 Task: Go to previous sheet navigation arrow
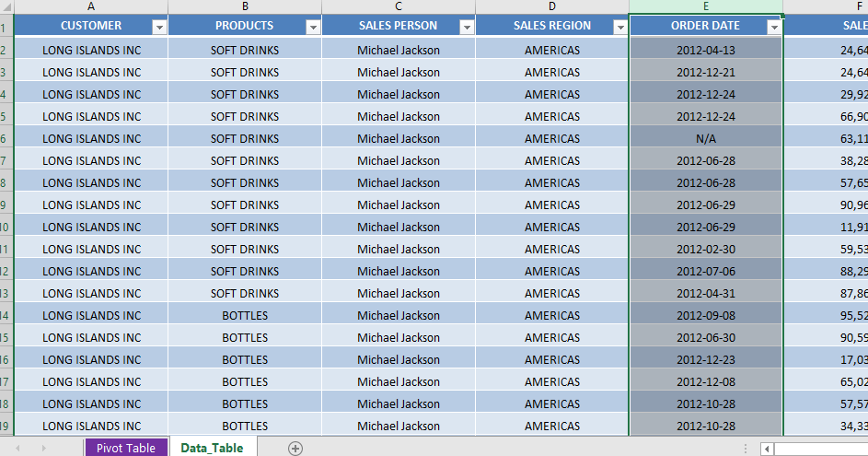point(17,448)
